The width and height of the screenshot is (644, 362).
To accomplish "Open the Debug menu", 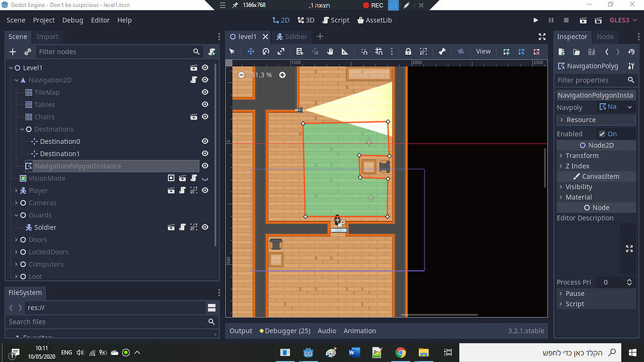I will pos(72,20).
